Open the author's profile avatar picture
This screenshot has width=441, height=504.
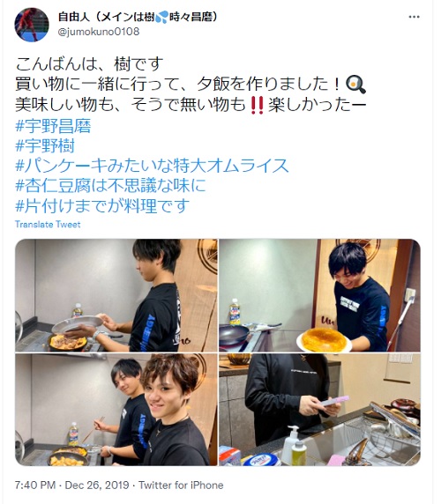[32, 25]
